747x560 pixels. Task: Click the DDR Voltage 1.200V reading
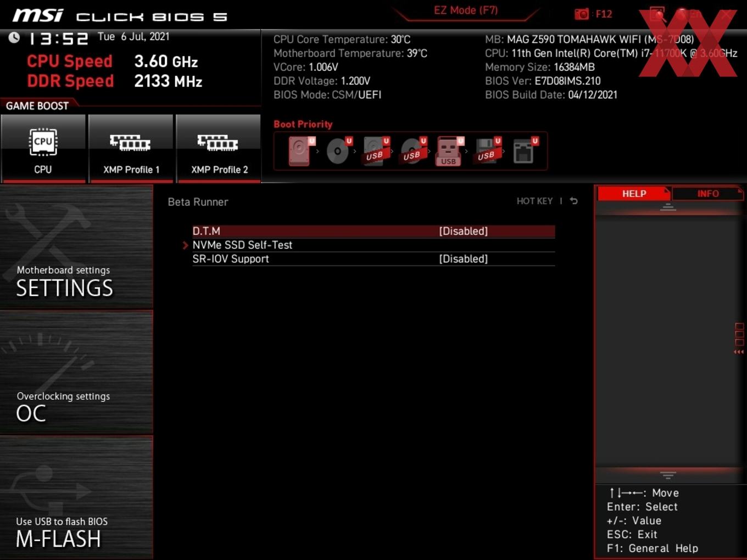tap(322, 81)
